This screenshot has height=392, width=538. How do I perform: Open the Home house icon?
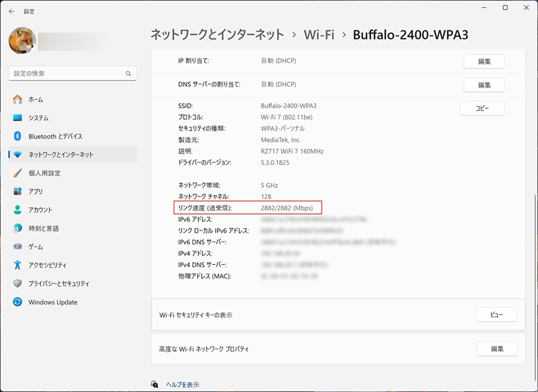[17, 100]
